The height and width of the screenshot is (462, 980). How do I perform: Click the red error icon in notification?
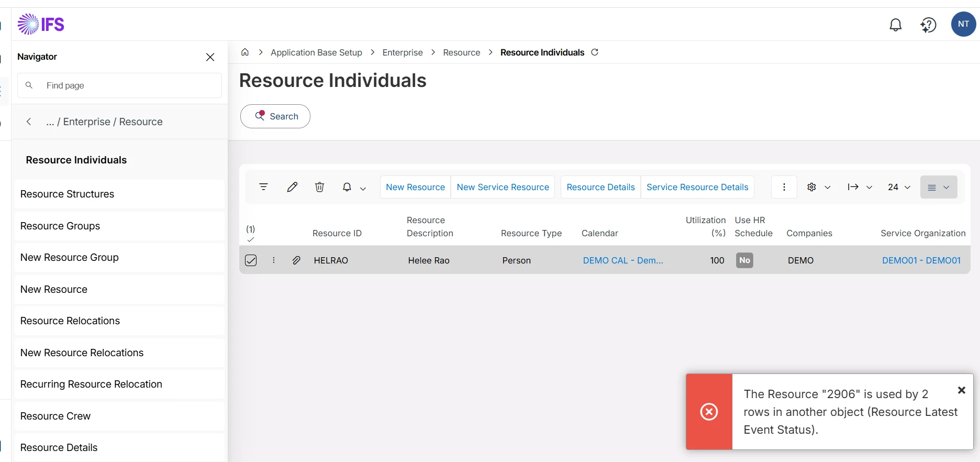[x=709, y=412]
